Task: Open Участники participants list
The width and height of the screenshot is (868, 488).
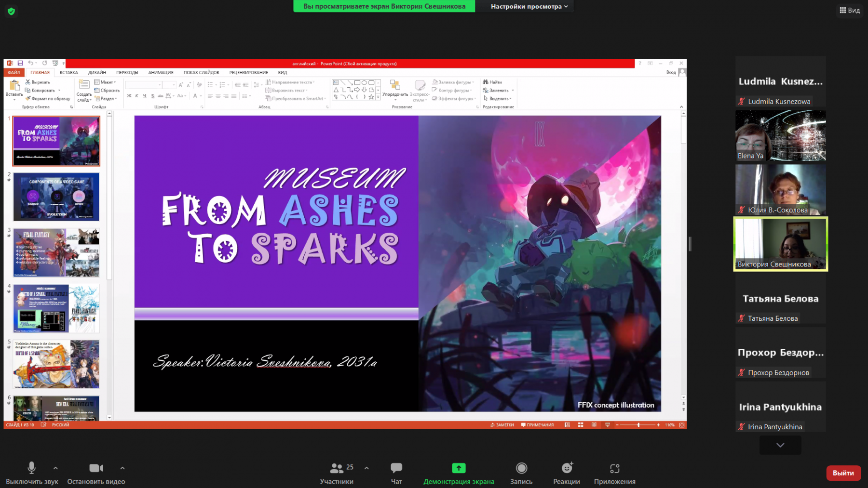Action: [337, 474]
